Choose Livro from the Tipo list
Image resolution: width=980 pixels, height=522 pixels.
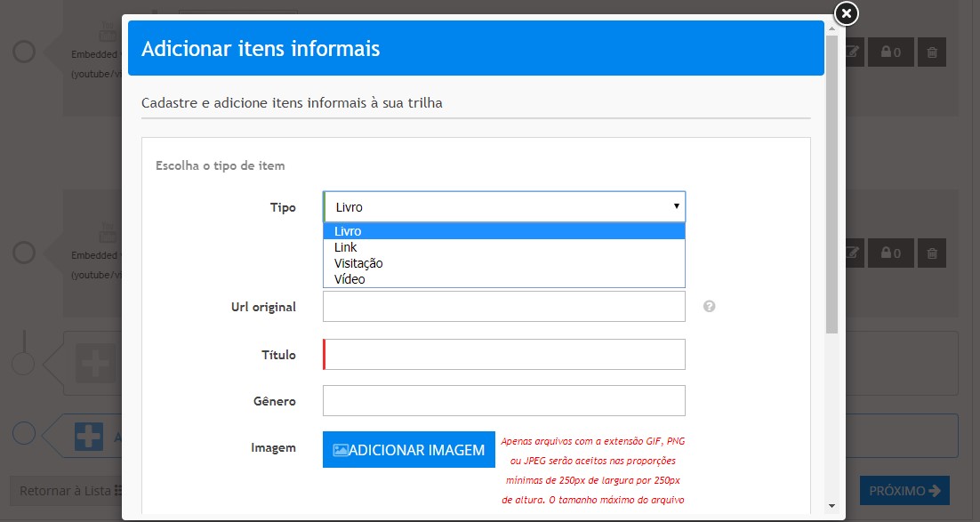pyautogui.click(x=348, y=231)
